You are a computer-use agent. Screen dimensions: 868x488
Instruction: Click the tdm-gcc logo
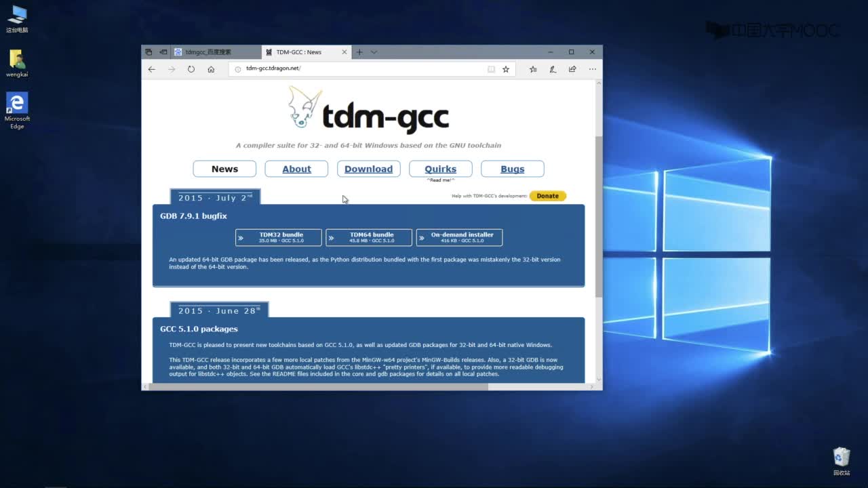click(368, 108)
